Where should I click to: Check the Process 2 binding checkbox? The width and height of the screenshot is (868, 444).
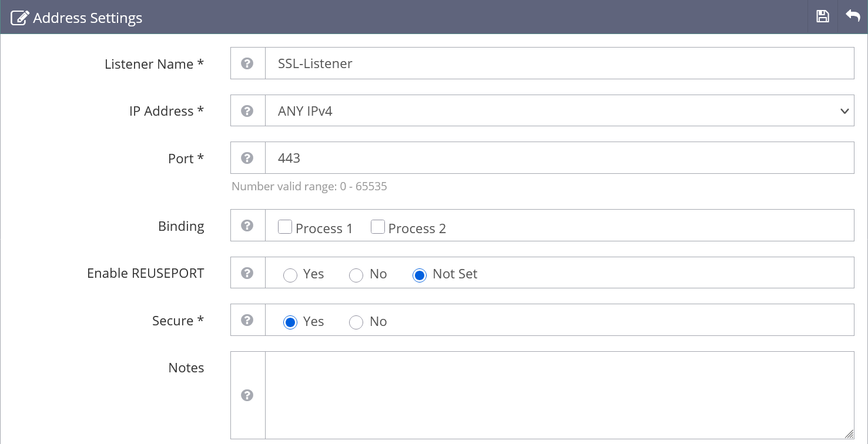[x=378, y=227]
